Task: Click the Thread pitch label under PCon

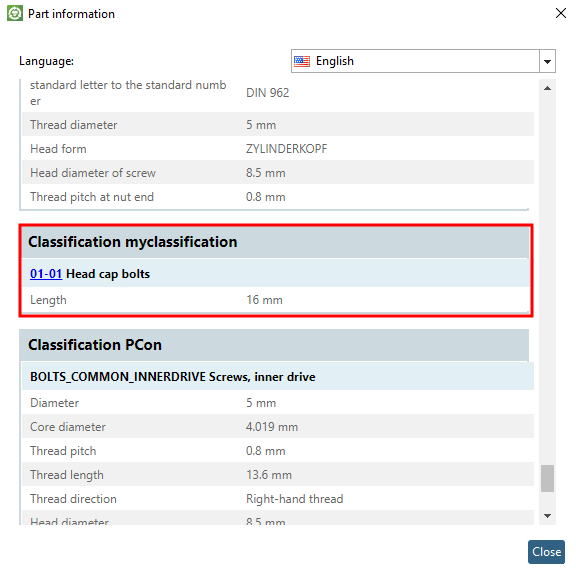Action: (x=63, y=451)
